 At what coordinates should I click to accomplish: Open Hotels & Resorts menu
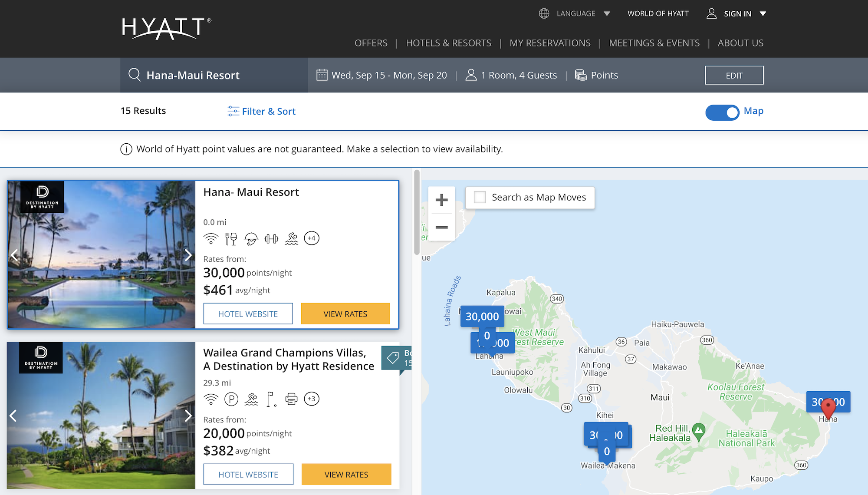click(448, 43)
